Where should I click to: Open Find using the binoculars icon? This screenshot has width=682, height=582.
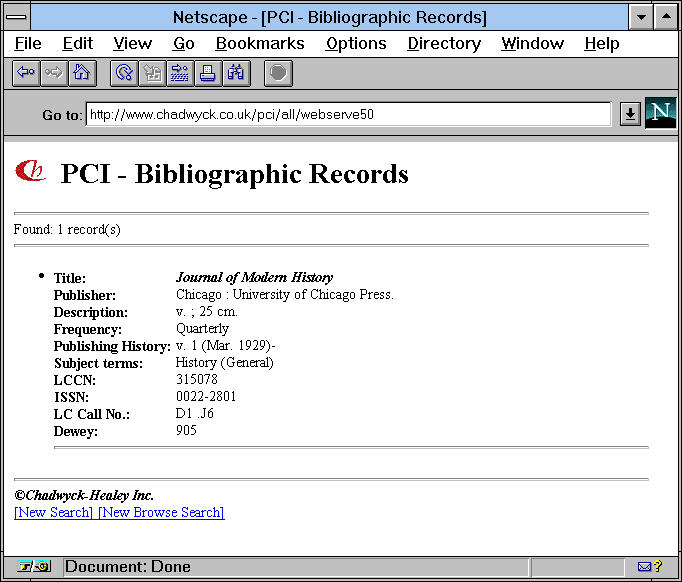point(236,73)
